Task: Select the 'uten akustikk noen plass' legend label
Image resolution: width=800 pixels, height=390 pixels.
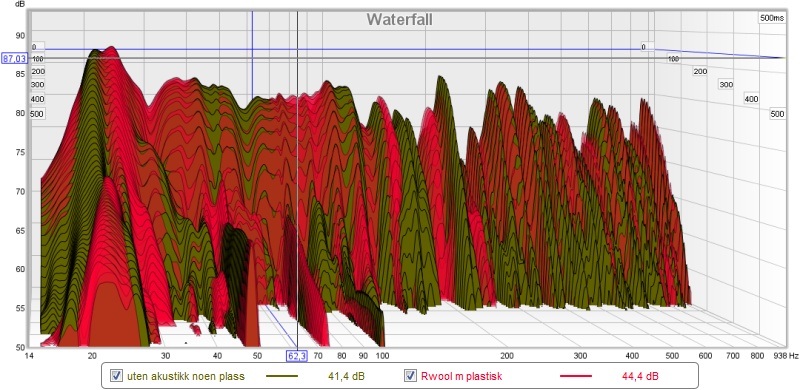Action: [x=186, y=377]
